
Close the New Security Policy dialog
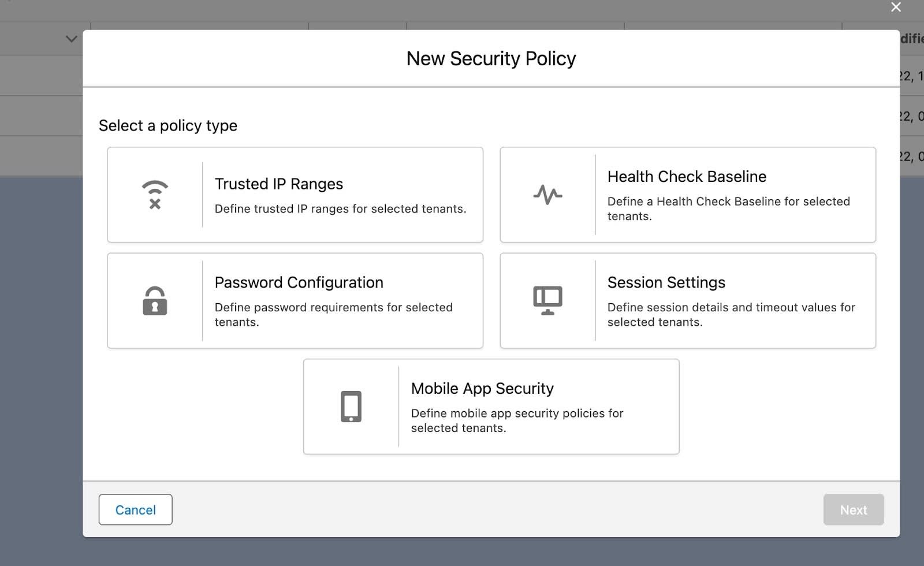(896, 8)
